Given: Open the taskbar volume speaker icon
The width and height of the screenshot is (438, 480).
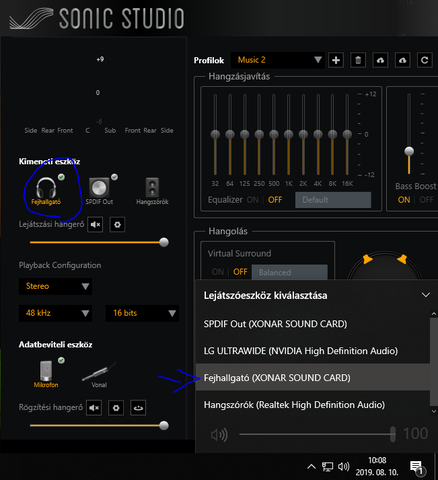Looking at the screenshot, I should 344,466.
